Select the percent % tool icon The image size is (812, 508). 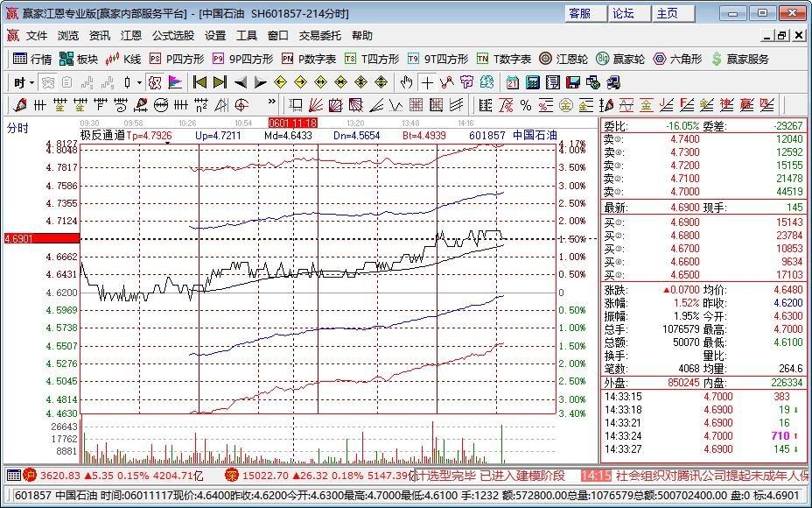coord(526,105)
